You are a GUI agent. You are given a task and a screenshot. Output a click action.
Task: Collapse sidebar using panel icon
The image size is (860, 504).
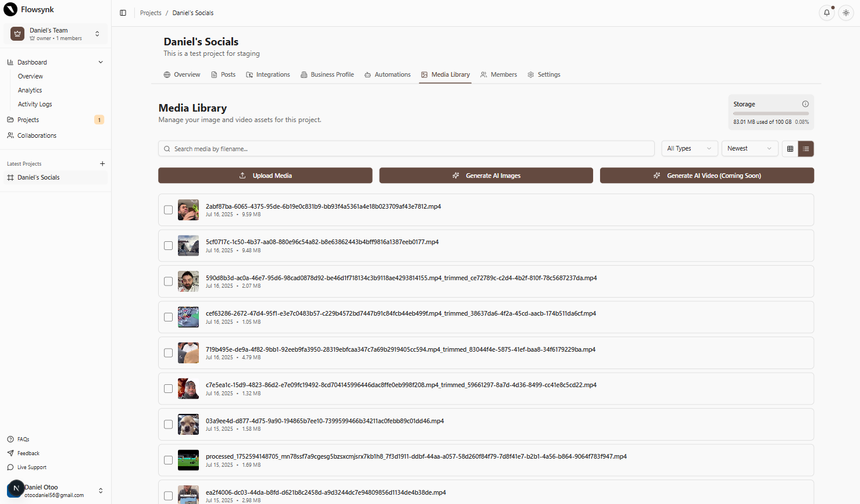point(123,13)
